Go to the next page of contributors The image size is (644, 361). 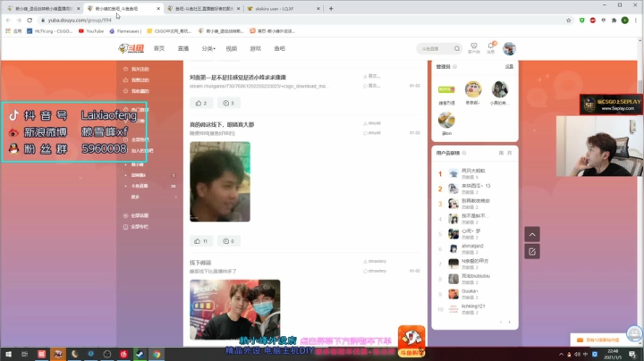coord(509,322)
